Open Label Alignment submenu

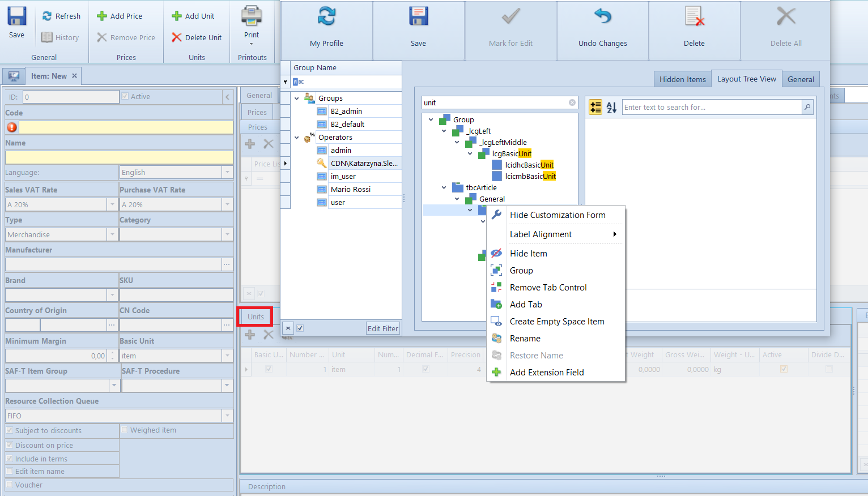coord(556,234)
